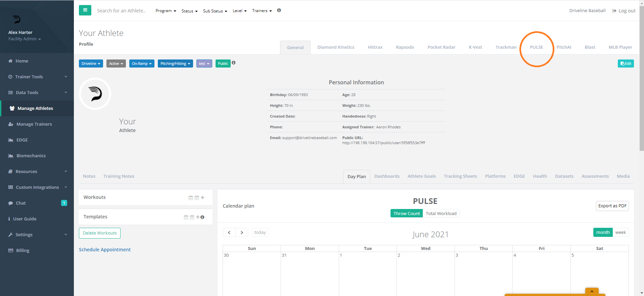Go to the previous month in the calendar
The width and height of the screenshot is (644, 296).
[x=229, y=232]
